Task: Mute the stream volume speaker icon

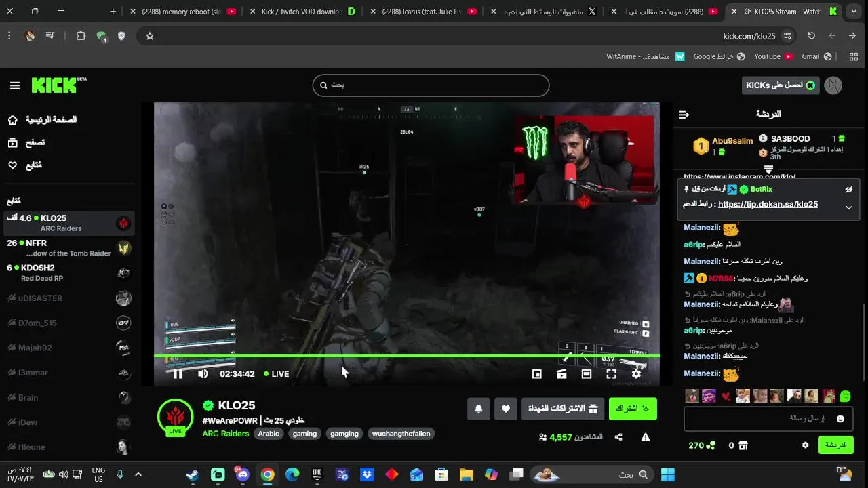Action: click(203, 373)
